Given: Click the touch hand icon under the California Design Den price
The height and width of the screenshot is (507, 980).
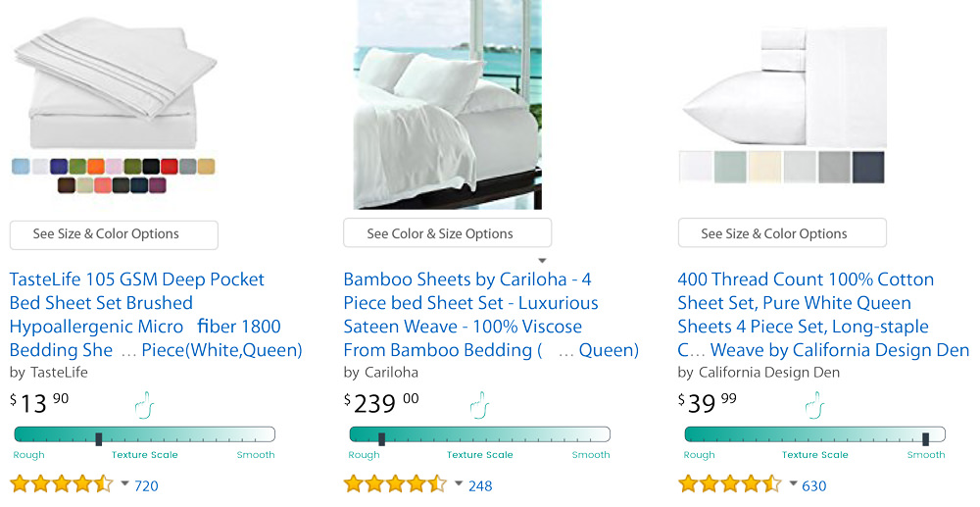Looking at the screenshot, I should click(814, 404).
